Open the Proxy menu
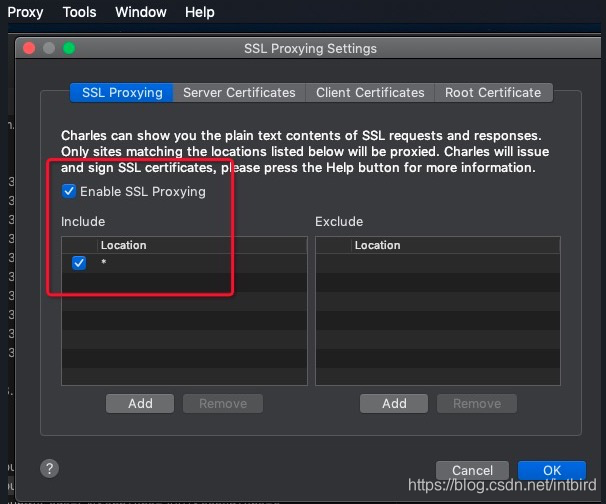Screen dimensions: 606x504 pos(25,12)
